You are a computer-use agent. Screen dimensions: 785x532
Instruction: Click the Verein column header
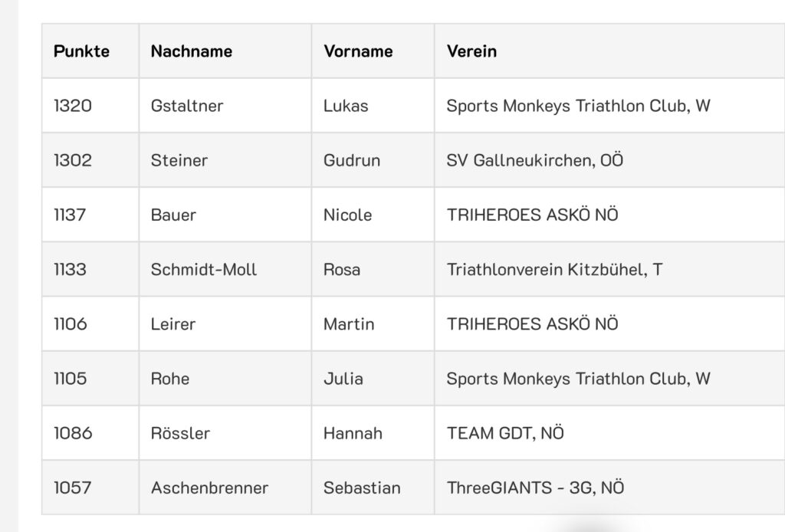pos(471,51)
